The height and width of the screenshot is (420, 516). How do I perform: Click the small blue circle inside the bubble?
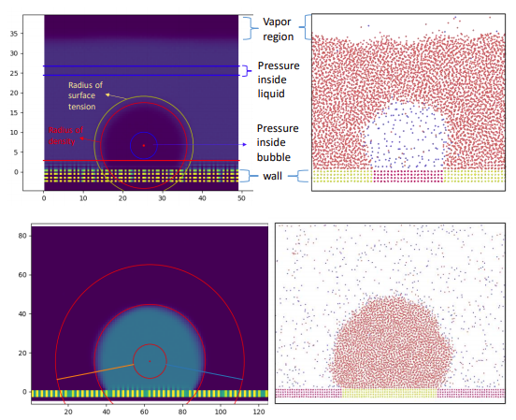pyautogui.click(x=144, y=145)
